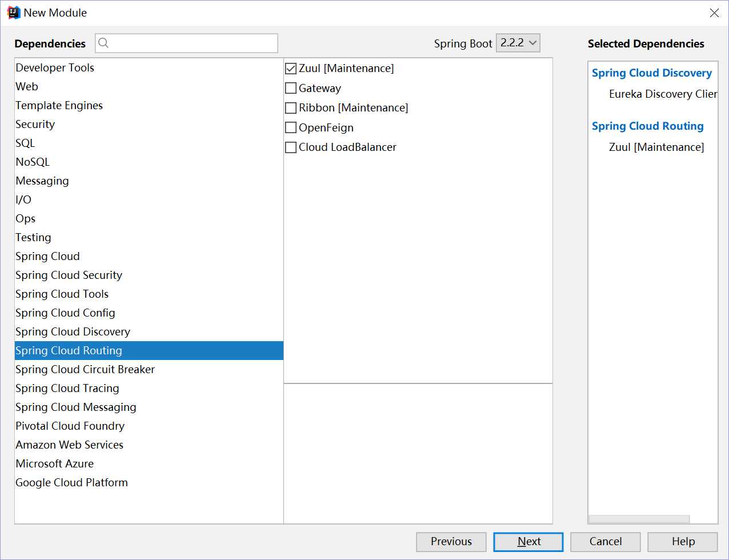Enable Cloud LoadBalancer dependency
The width and height of the screenshot is (729, 560).
coord(291,147)
